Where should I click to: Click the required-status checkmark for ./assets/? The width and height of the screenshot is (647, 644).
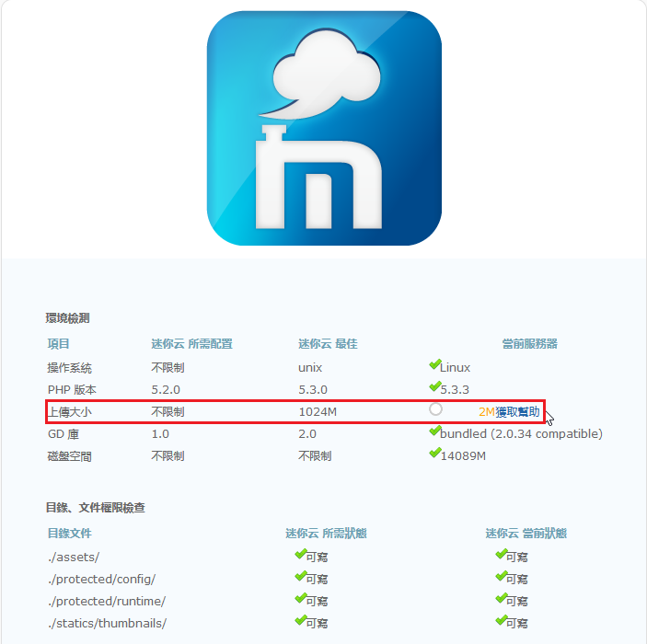[301, 554]
